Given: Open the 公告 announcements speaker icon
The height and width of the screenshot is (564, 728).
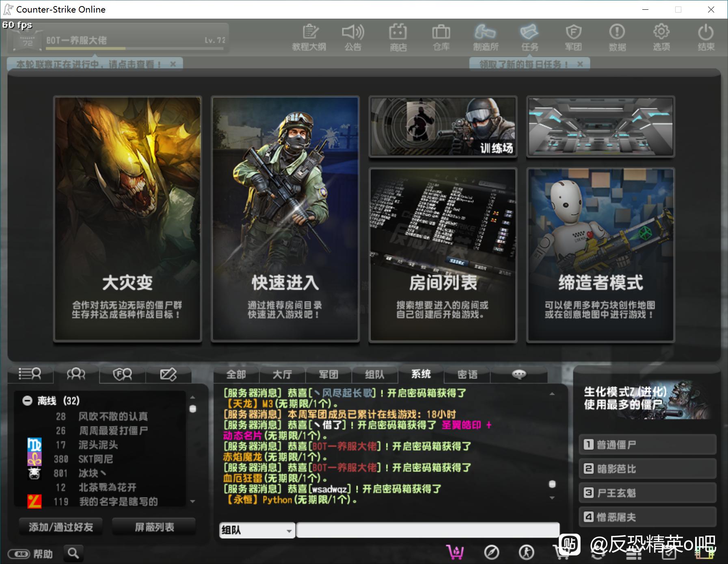Looking at the screenshot, I should (x=353, y=37).
